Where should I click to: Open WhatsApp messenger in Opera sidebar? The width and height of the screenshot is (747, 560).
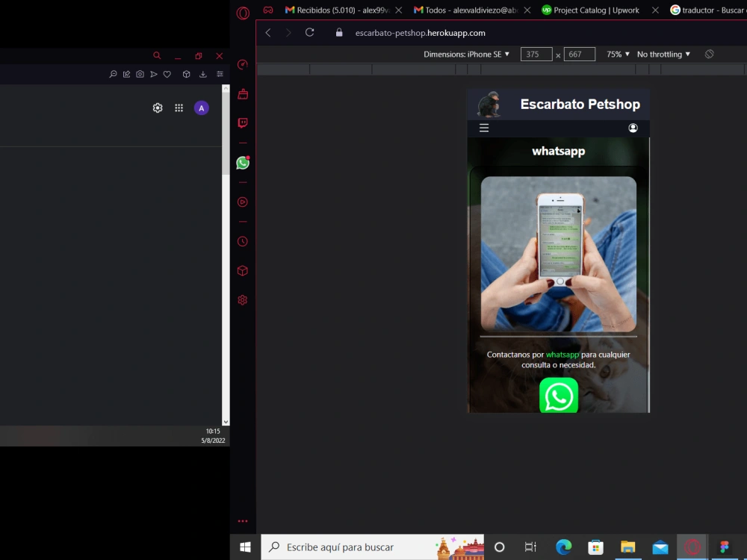(x=243, y=163)
